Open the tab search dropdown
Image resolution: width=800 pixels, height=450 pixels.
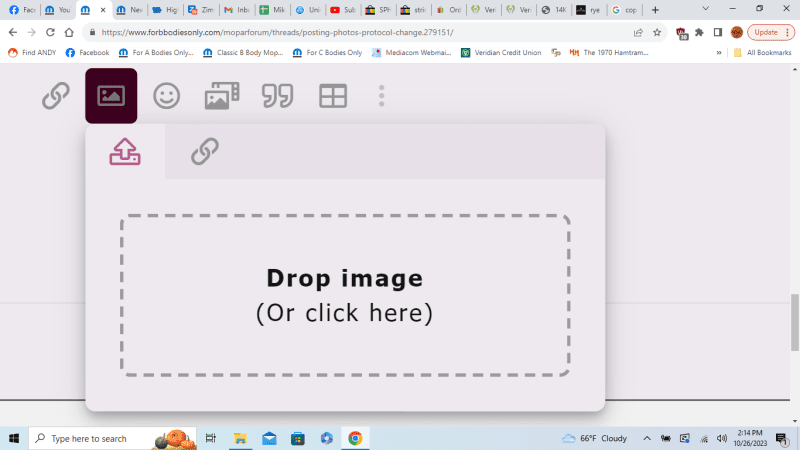[706, 9]
